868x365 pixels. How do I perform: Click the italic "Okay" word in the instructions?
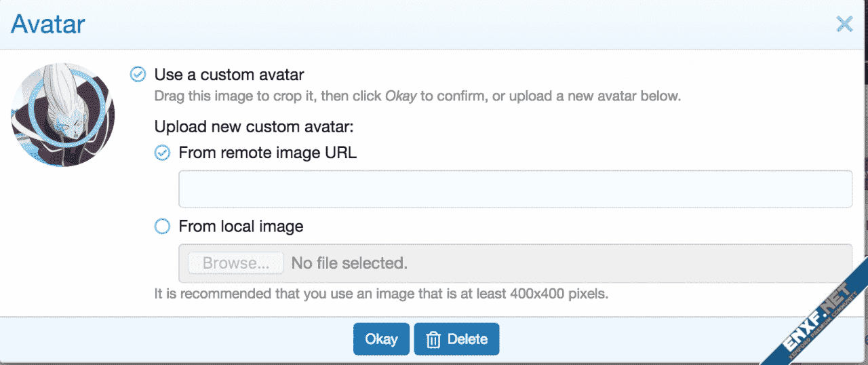point(401,96)
